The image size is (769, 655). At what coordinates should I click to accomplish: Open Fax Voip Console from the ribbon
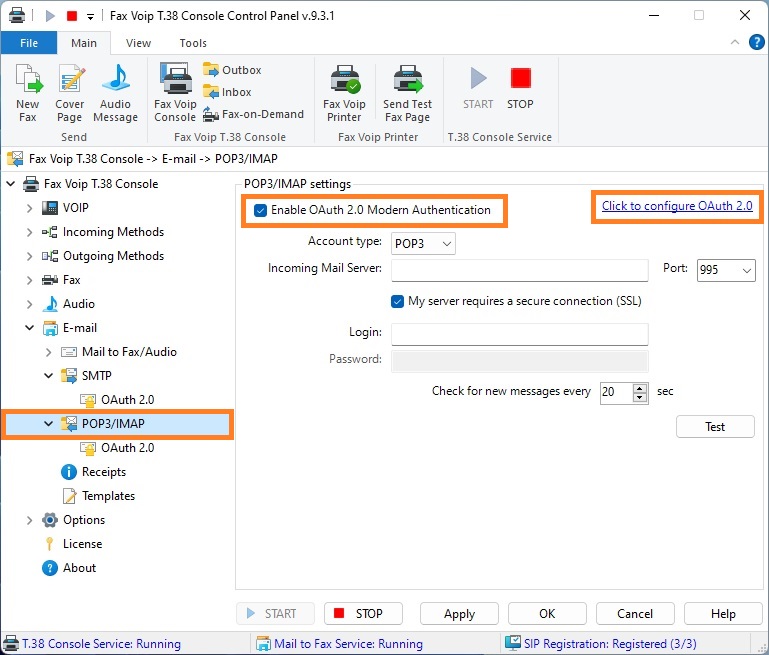175,93
